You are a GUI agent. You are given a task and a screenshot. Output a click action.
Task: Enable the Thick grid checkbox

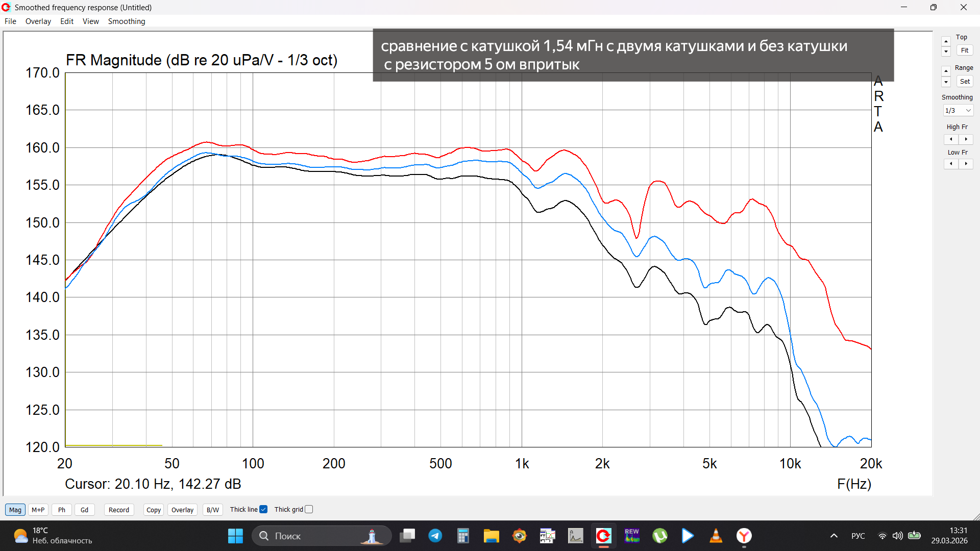308,509
